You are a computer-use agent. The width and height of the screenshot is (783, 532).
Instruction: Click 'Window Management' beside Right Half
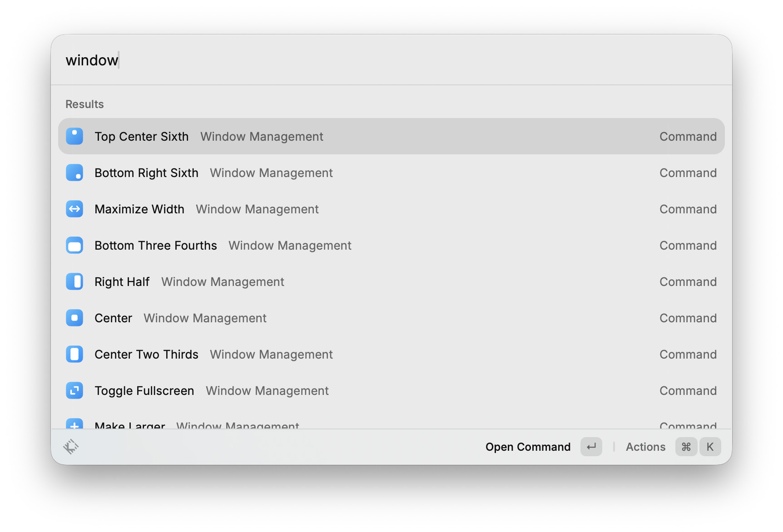[x=223, y=281]
